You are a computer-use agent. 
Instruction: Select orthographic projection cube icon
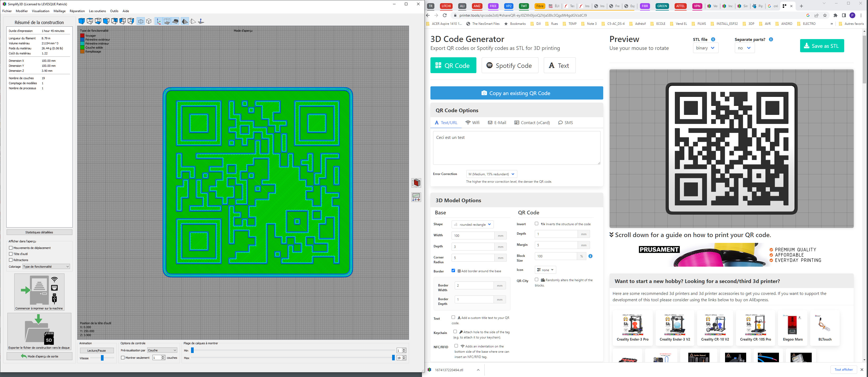[x=149, y=21]
